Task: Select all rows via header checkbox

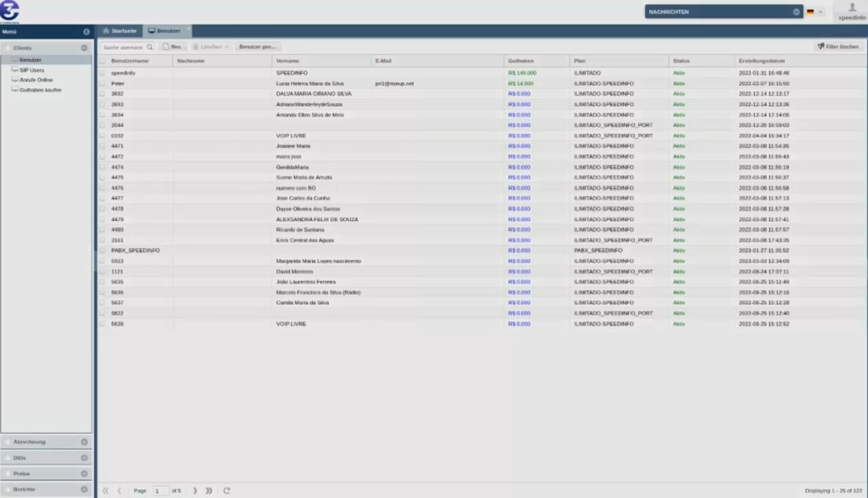Action: tap(103, 61)
